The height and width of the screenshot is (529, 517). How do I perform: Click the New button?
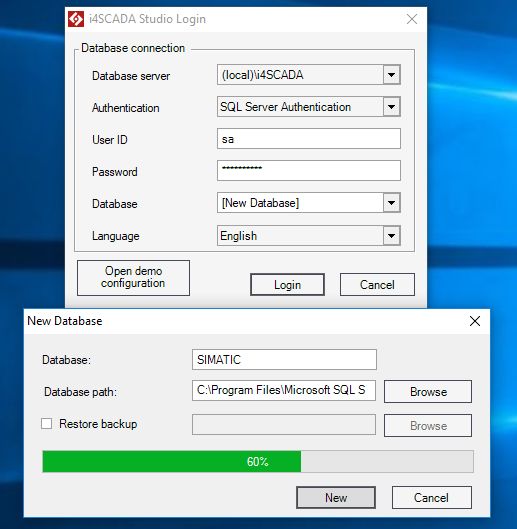(x=336, y=498)
